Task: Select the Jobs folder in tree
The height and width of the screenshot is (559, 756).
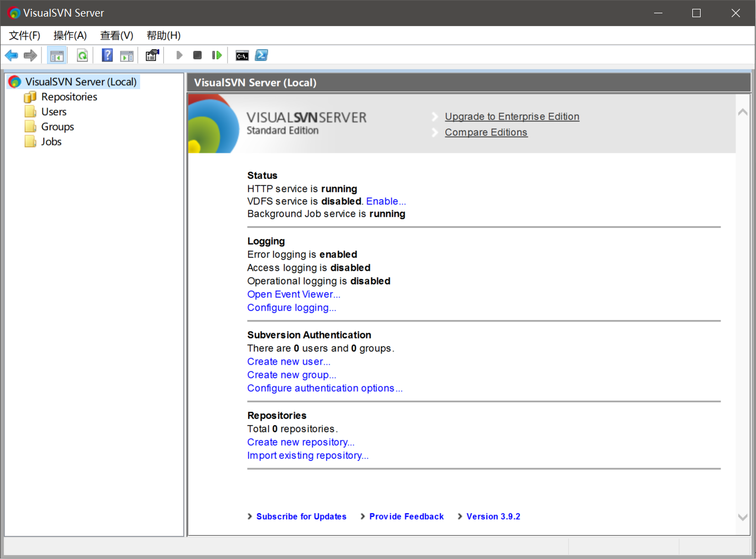Action: [x=51, y=142]
